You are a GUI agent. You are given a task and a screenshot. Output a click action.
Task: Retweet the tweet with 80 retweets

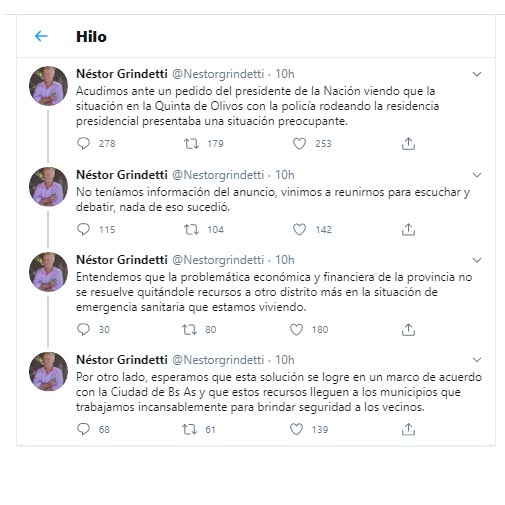click(189, 329)
